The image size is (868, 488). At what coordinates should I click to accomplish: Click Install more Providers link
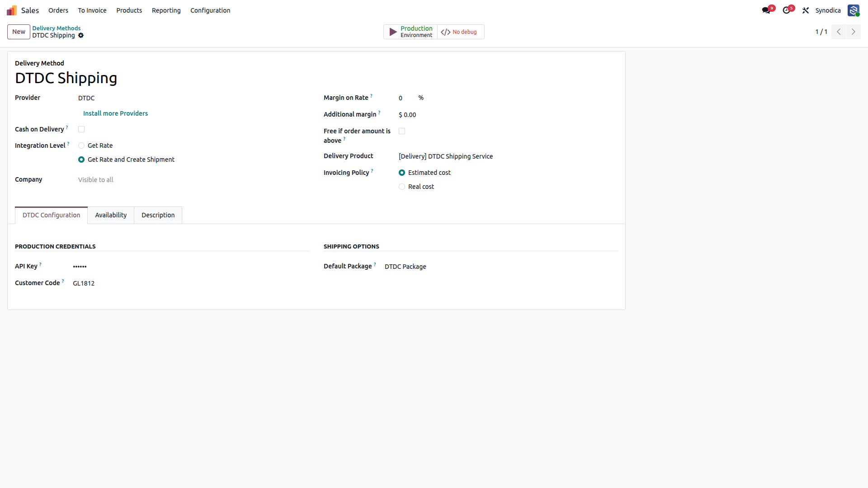pos(115,113)
